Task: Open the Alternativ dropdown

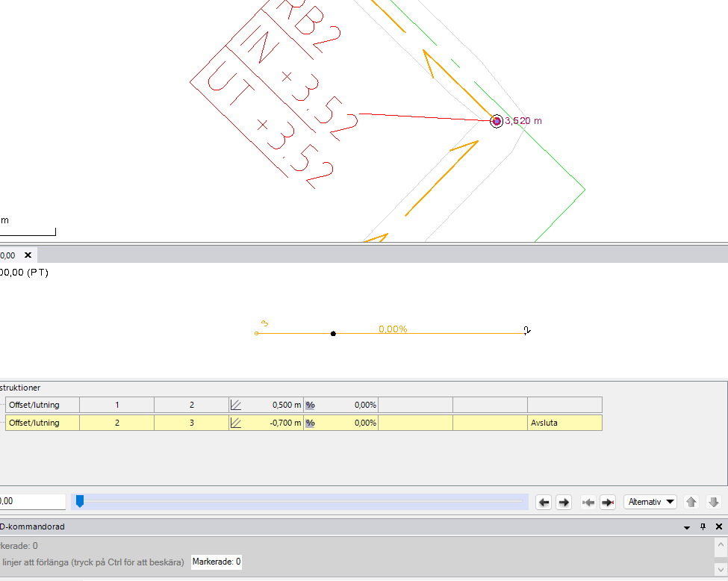Action: point(649,502)
